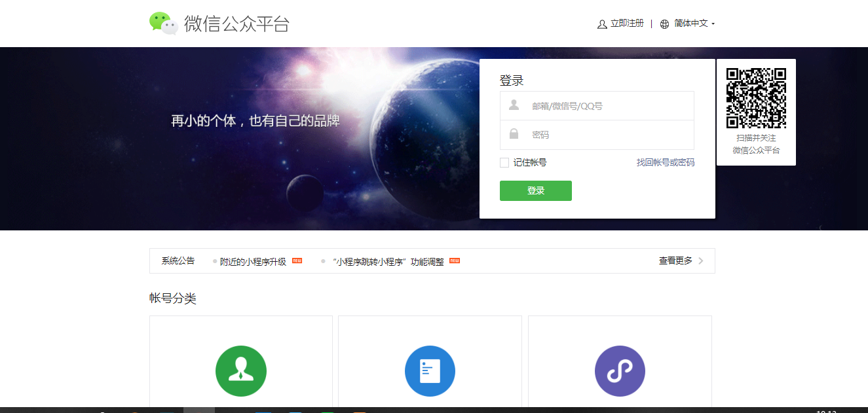
Task: Select the purple mini program icon
Action: (x=620, y=371)
